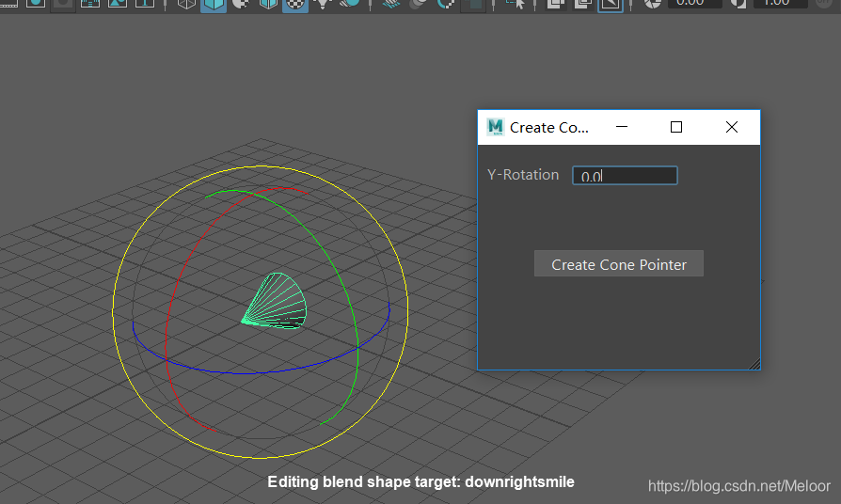The image size is (841, 504).
Task: Toggle the Textured checker sphere icon
Action: pyautogui.click(x=295, y=5)
